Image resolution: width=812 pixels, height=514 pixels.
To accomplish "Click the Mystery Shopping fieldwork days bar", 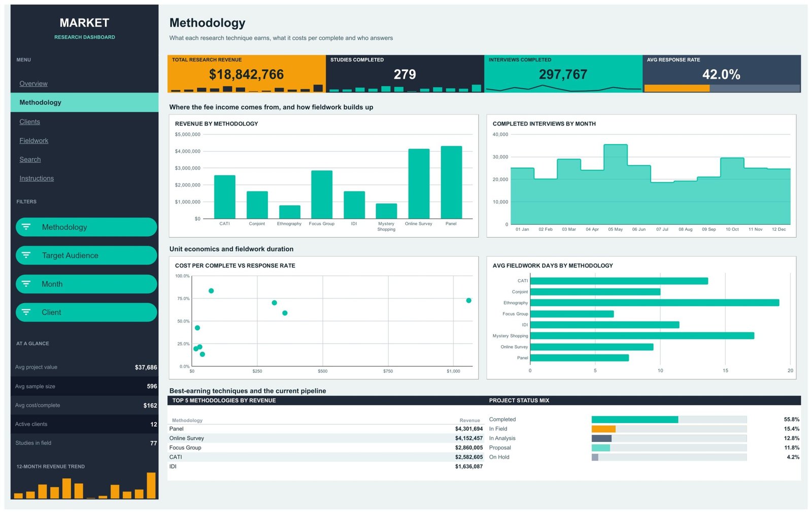I will click(642, 335).
